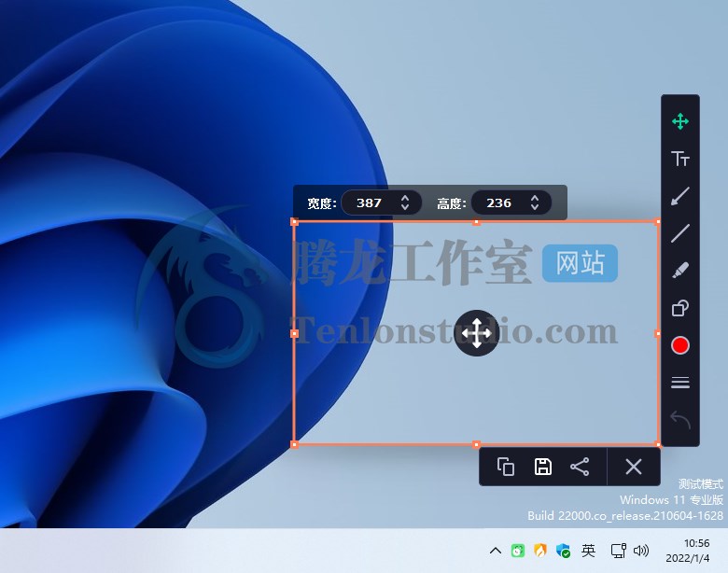Click the width value field 387
Screen dimensions: 728x573
tap(370, 203)
